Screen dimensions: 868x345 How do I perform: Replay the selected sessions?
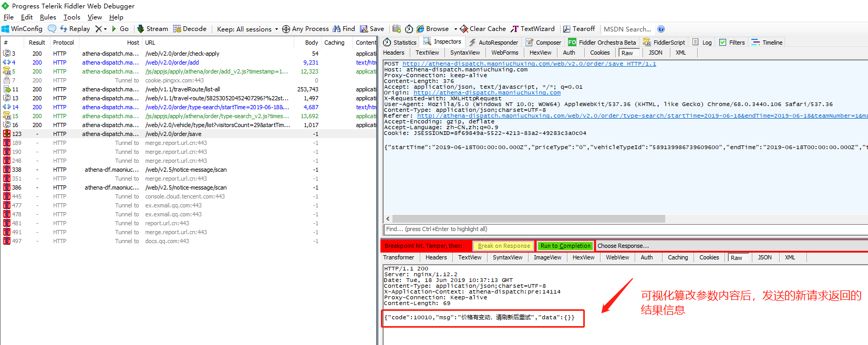point(75,29)
